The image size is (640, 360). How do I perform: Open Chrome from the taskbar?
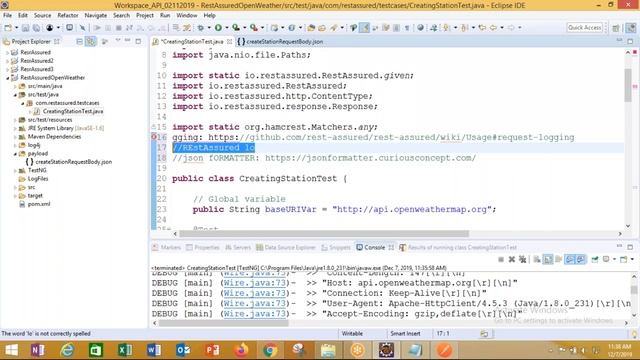coord(269,350)
